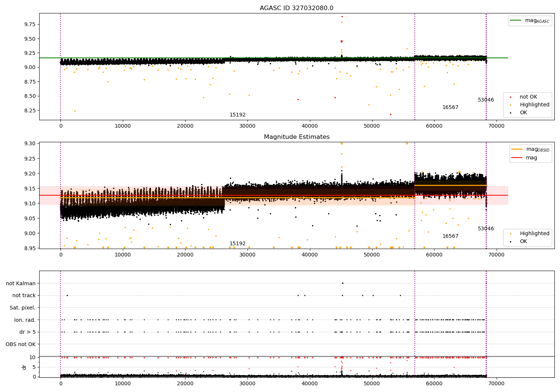Click the '15192' annotation in the middle plot
Screen dimensions: 560x392
pyautogui.click(x=237, y=244)
